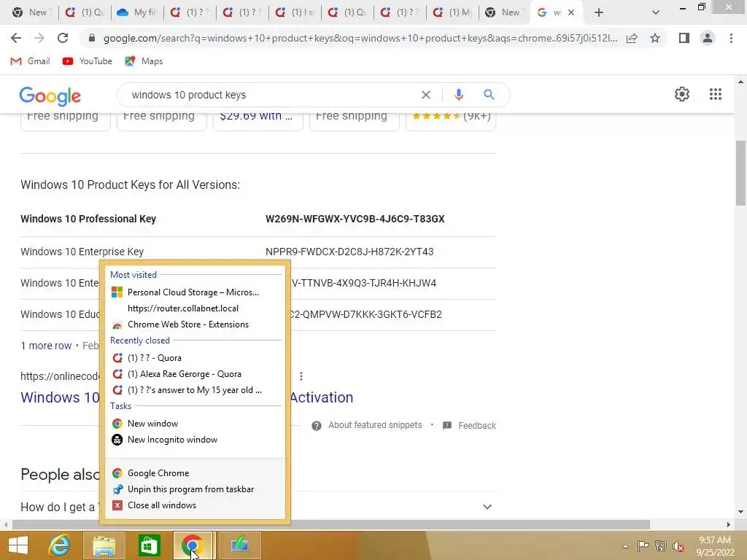747x560 pixels.
Task: Launch Internet Explorer from the taskbar
Action: pos(59,545)
